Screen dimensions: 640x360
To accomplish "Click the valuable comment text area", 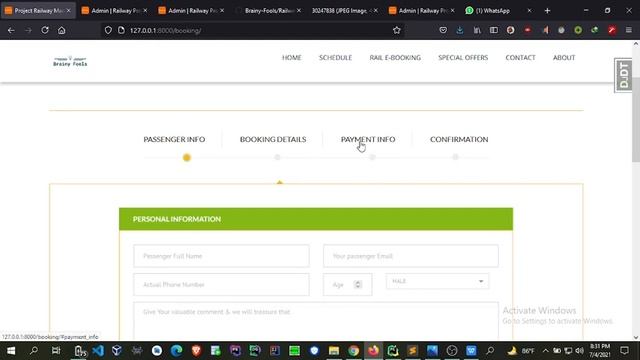I will [316, 321].
